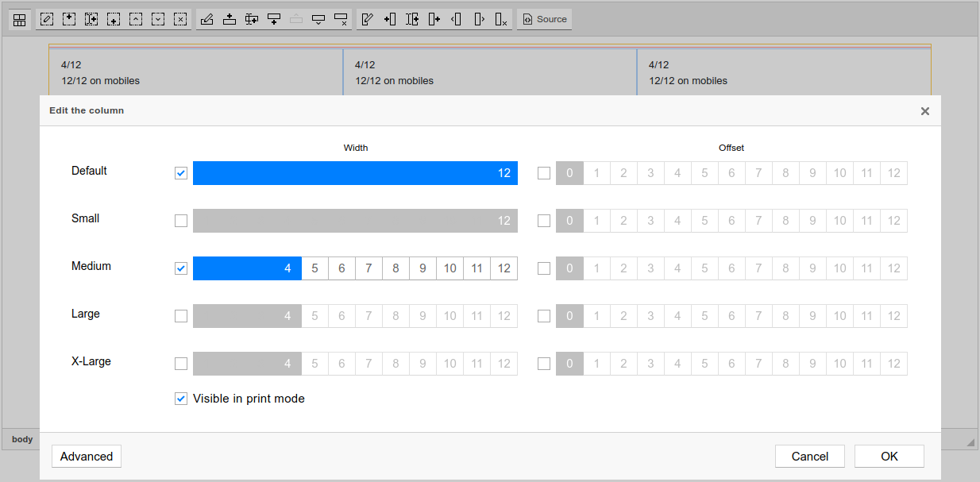Screen dimensions: 980x482
Task: Click the move column left icon
Action: pyautogui.click(x=456, y=20)
